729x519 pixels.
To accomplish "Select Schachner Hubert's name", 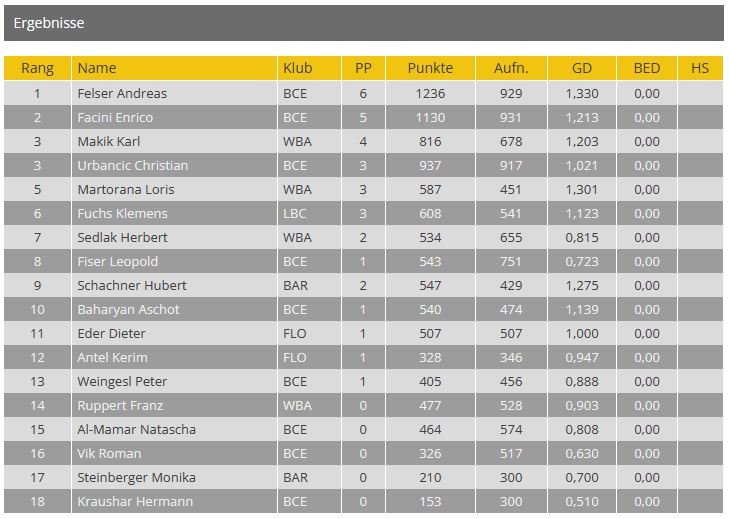I will click(132, 286).
